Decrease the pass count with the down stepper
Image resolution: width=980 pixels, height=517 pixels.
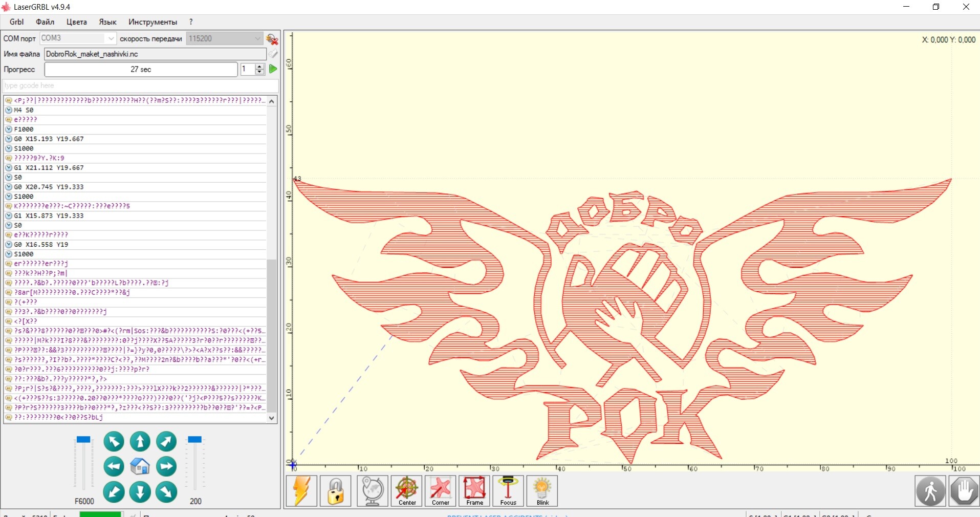pyautogui.click(x=260, y=72)
